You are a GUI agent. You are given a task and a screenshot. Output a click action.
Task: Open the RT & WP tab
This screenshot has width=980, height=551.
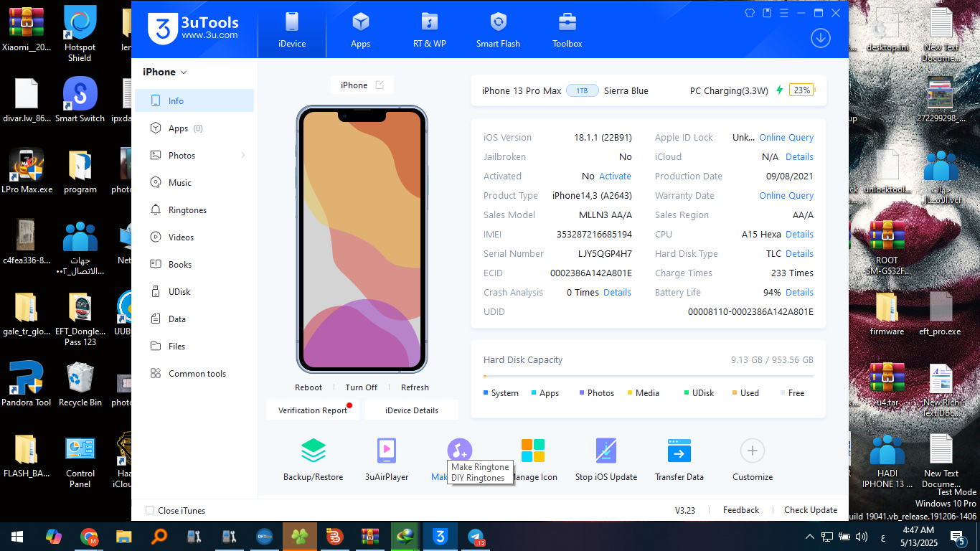430,29
